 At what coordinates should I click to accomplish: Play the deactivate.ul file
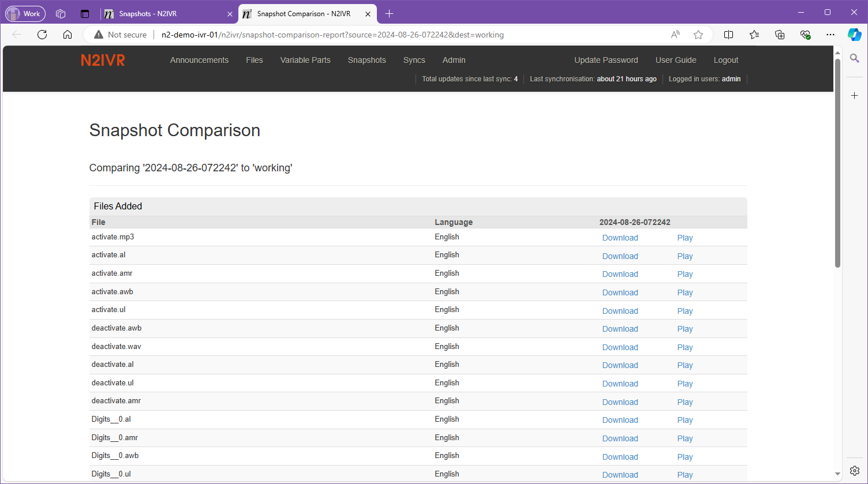click(x=685, y=384)
